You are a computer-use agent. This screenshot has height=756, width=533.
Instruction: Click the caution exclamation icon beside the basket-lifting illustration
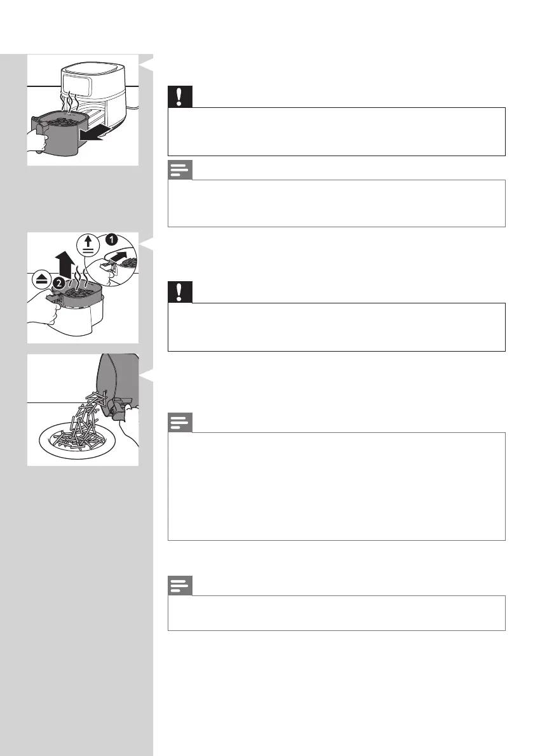(180, 292)
